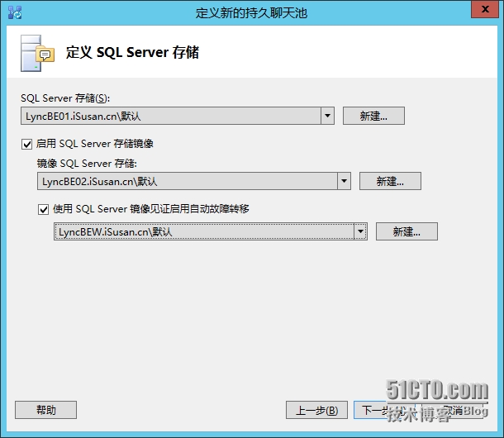Open the LyncBE02.iSusan.cn mirror store dropdown

pyautogui.click(x=344, y=181)
